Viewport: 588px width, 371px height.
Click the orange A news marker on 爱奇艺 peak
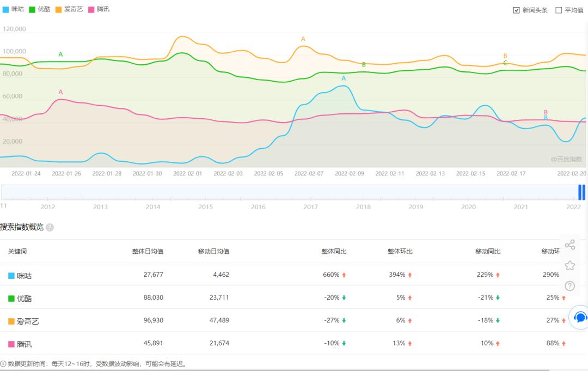pyautogui.click(x=303, y=39)
